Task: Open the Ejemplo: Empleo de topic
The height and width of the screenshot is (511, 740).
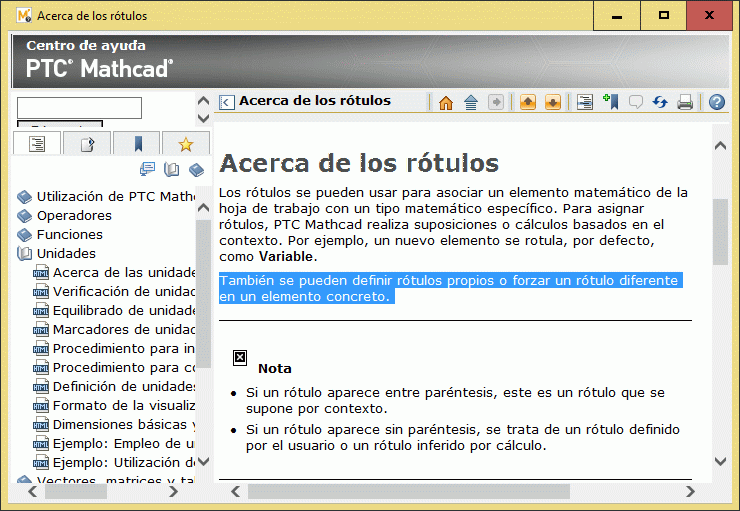Action: click(x=124, y=444)
